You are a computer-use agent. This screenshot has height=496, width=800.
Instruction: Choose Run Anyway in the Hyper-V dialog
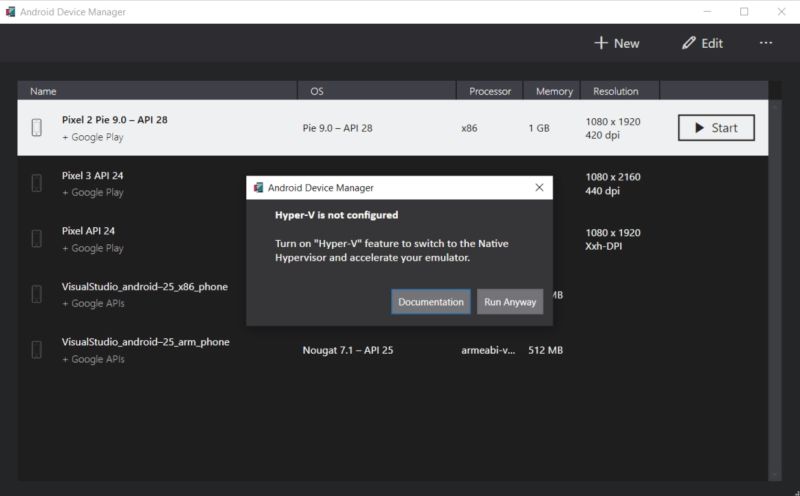click(x=510, y=302)
